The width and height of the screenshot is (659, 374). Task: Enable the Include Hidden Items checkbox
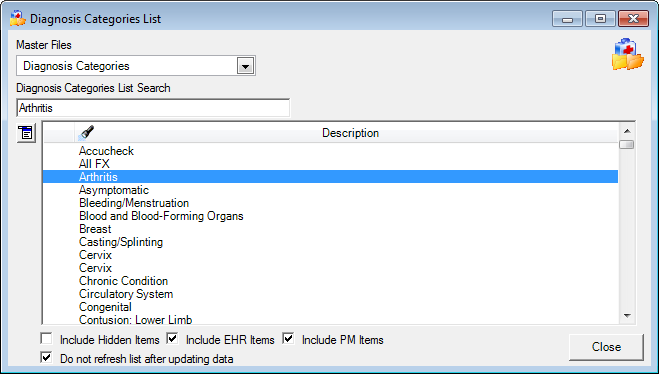coord(46,338)
